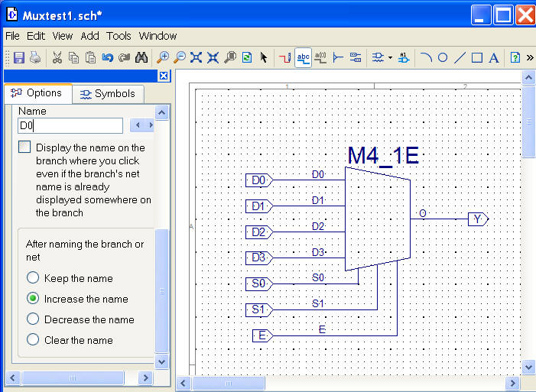Click the Paste clipboard icon

pyautogui.click(x=90, y=57)
